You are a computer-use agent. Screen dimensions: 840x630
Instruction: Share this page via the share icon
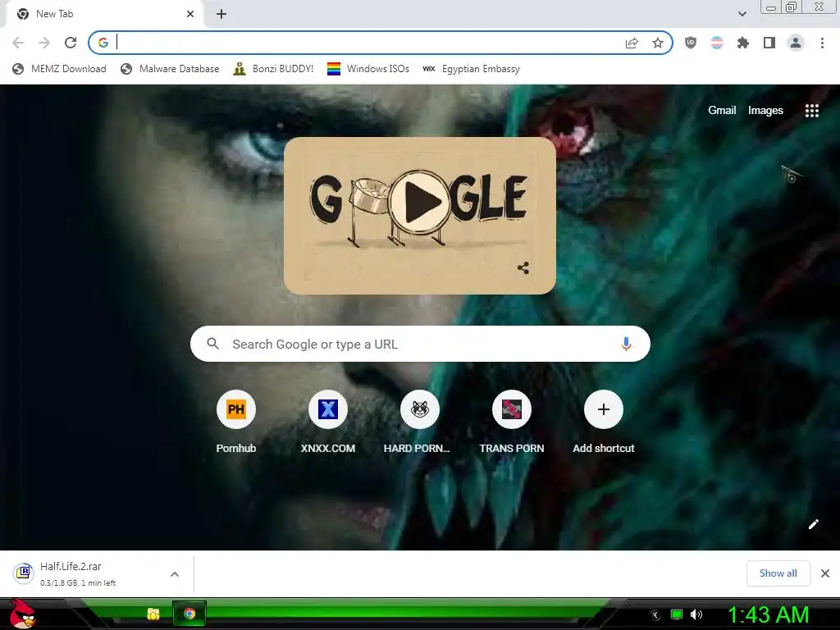coord(632,43)
